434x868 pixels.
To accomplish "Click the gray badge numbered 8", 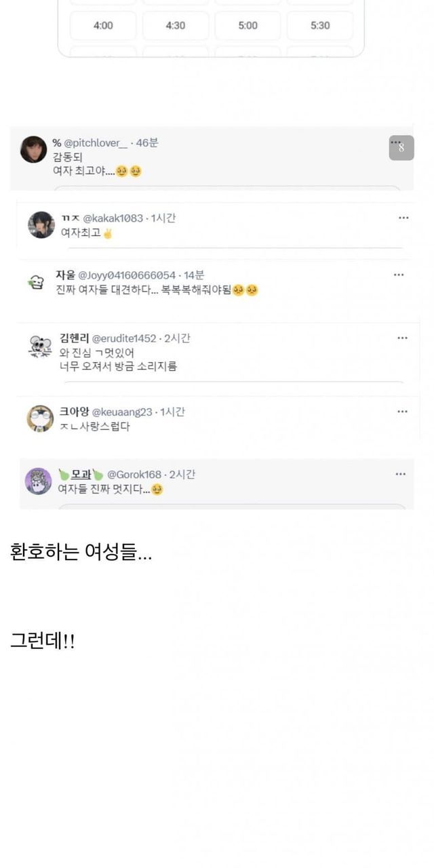I will tap(401, 148).
